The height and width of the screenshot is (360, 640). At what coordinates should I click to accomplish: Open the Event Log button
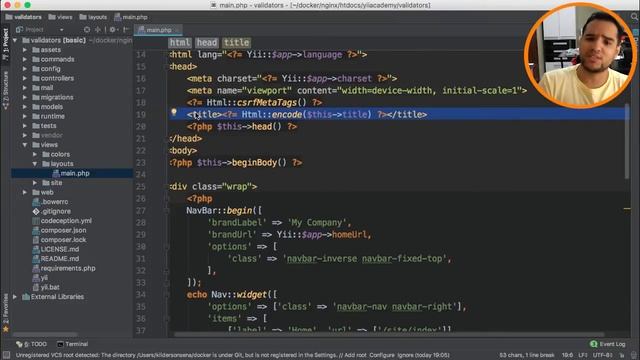pyautogui.click(x=608, y=344)
